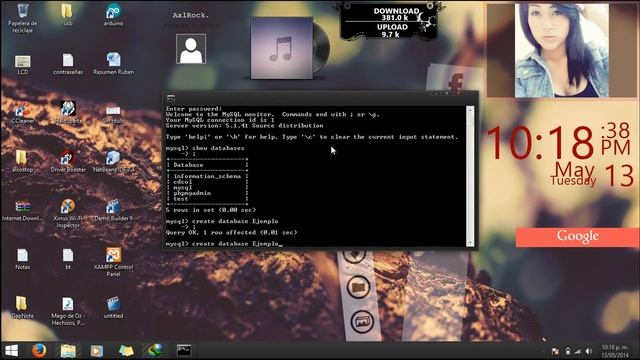Click the volume speaker tray icon
640x360 pixels.
(589, 351)
